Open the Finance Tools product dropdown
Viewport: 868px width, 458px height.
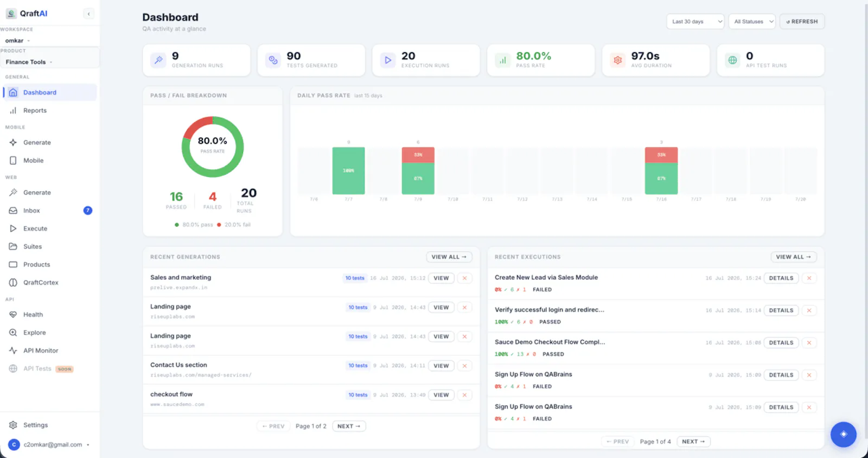[29, 62]
